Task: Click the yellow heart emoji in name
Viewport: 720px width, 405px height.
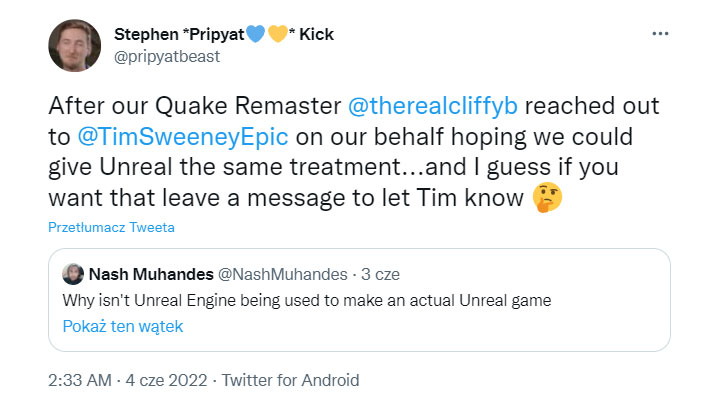Action: pyautogui.click(x=277, y=34)
